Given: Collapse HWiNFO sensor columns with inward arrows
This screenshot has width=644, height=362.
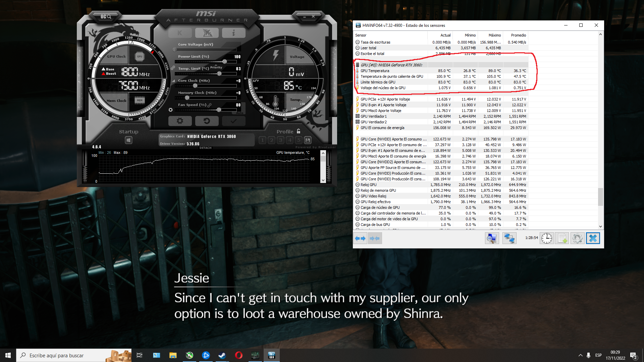Looking at the screenshot, I should [375, 238].
